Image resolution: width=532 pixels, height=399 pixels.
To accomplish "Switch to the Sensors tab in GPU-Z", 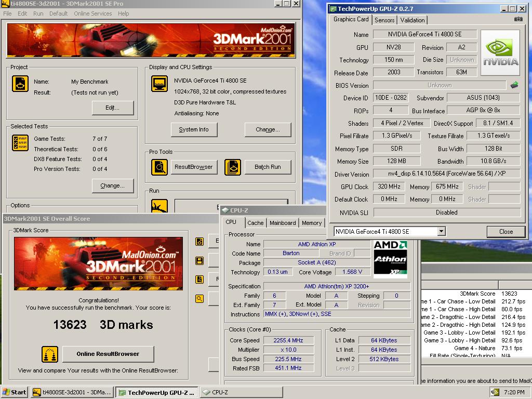I will pos(384,20).
